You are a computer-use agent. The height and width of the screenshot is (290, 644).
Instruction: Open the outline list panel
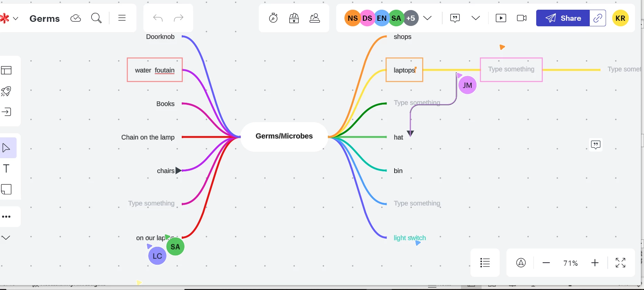pos(485,263)
